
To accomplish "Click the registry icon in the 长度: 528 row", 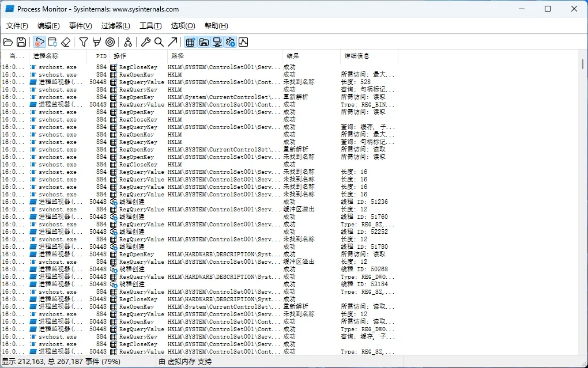I will point(113,82).
